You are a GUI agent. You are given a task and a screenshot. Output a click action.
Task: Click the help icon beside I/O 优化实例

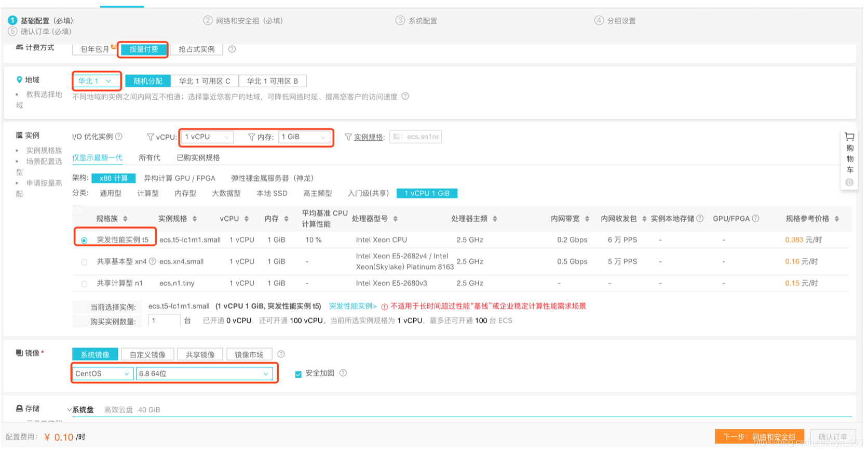pyautogui.click(x=119, y=137)
